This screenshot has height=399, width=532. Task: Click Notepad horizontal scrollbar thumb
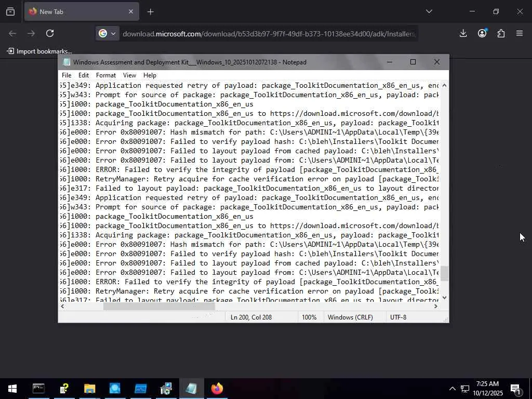click(x=159, y=307)
